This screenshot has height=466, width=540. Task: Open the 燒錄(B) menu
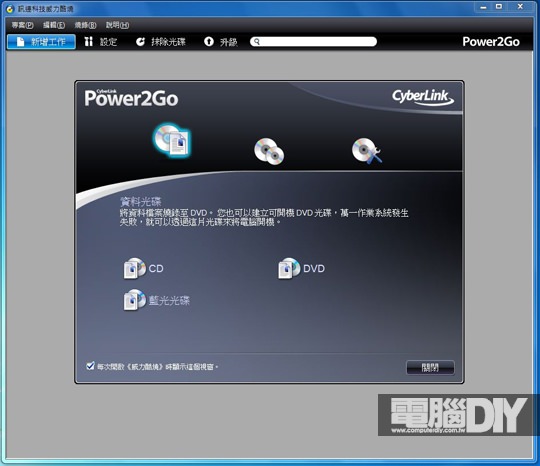click(85, 25)
